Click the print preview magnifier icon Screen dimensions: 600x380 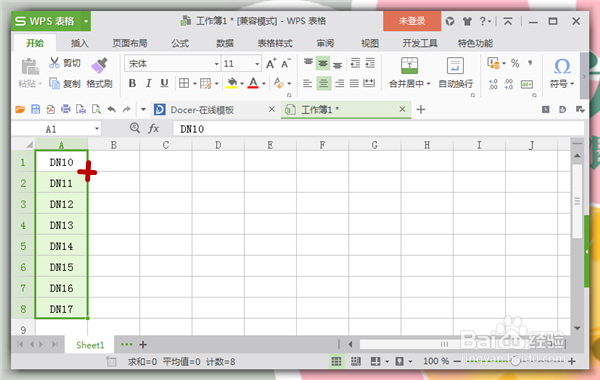96,110
